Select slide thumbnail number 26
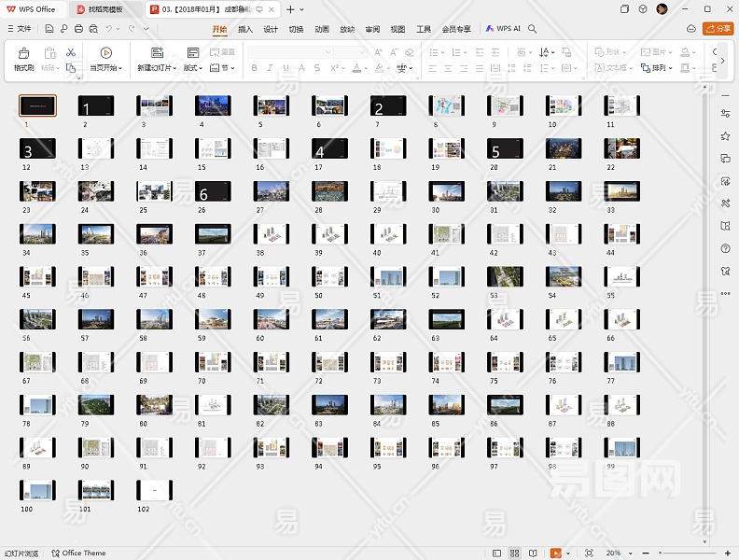This screenshot has width=739, height=560. pyautogui.click(x=212, y=190)
